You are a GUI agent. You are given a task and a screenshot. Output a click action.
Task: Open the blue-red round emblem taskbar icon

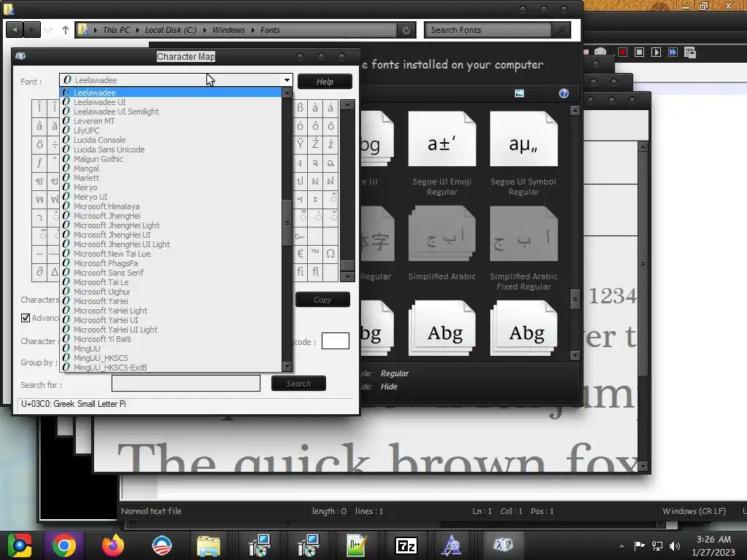coord(162,545)
